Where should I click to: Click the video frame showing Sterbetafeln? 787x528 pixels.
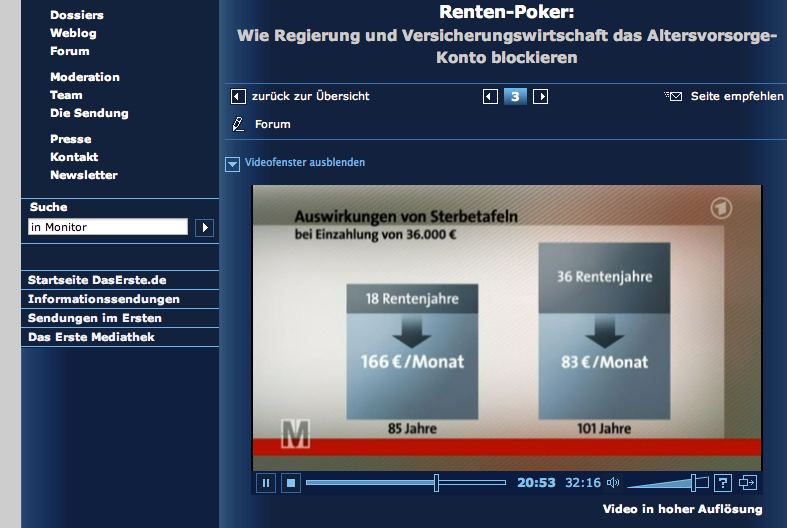click(507, 328)
